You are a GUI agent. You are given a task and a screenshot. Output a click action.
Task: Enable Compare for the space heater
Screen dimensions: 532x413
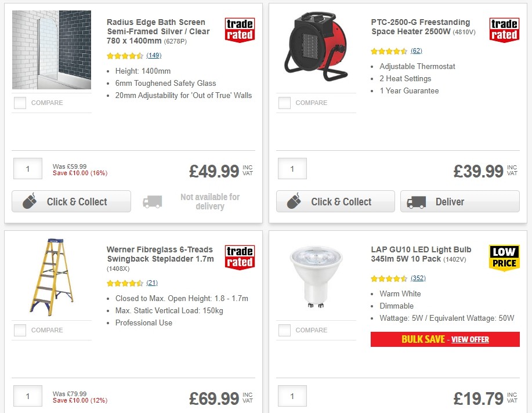pos(284,103)
